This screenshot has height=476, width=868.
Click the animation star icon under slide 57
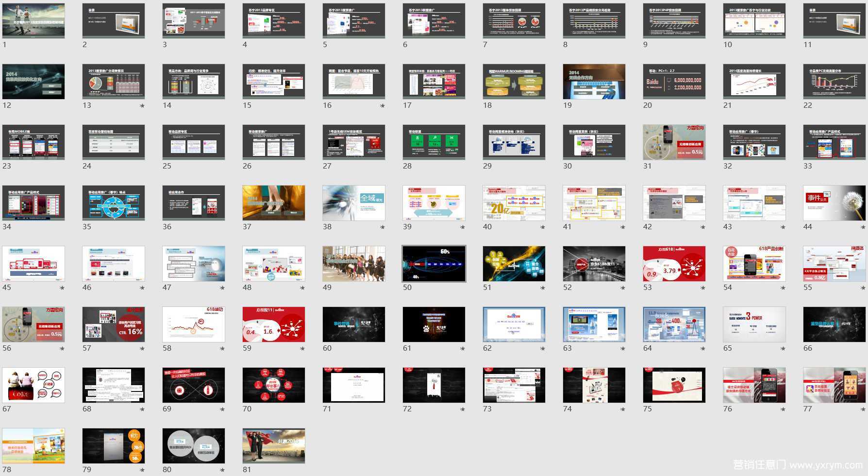tap(142, 349)
